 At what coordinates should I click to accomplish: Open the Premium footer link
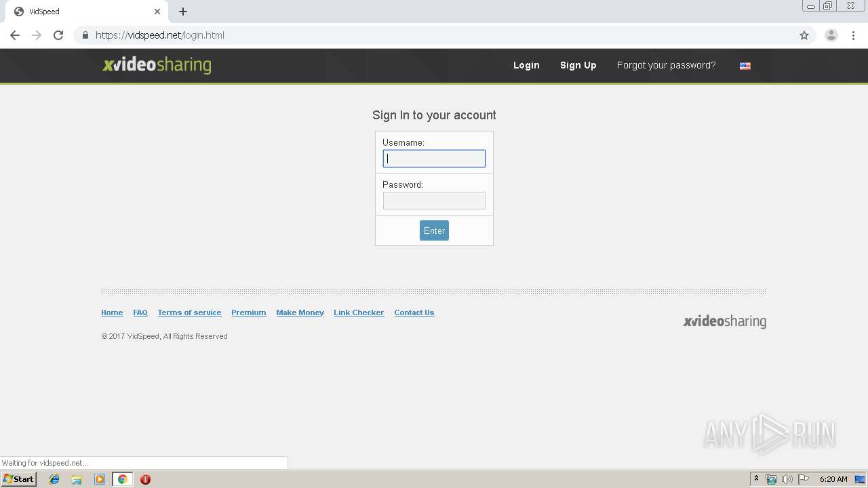click(x=248, y=312)
